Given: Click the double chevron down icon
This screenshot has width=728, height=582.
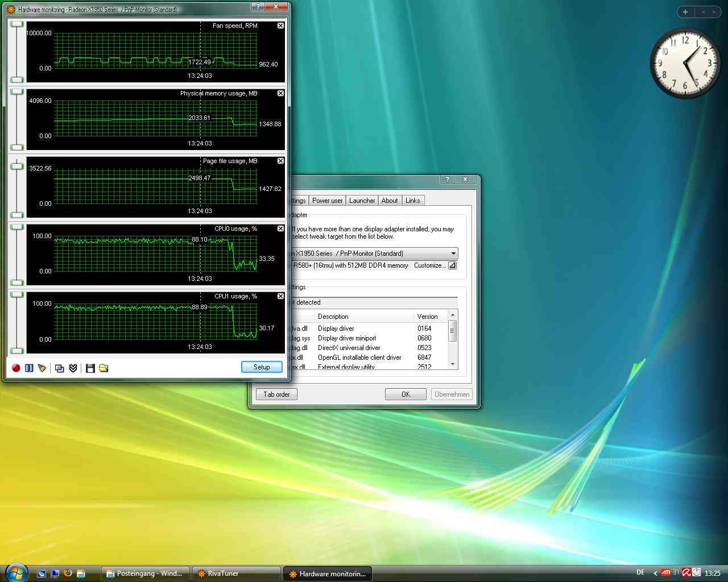Looking at the screenshot, I should coord(73,368).
